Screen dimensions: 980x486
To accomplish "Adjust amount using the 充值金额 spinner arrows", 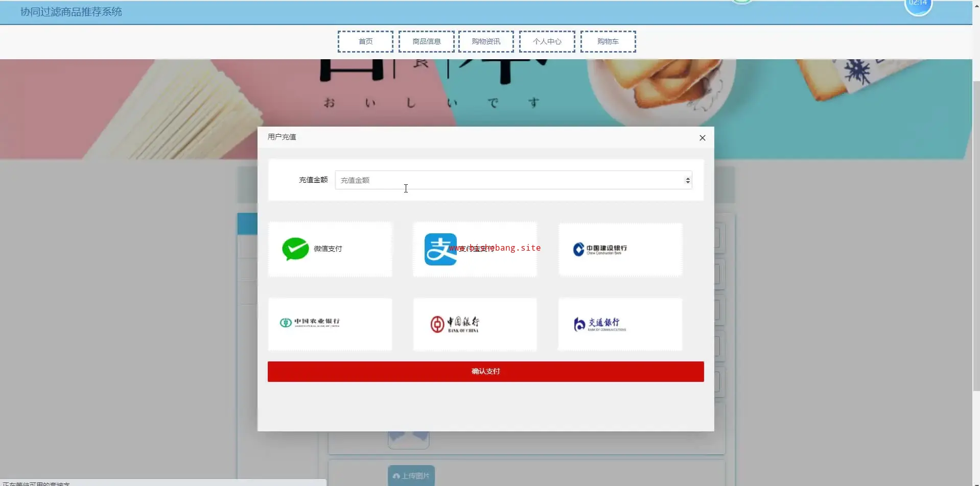I will (688, 180).
